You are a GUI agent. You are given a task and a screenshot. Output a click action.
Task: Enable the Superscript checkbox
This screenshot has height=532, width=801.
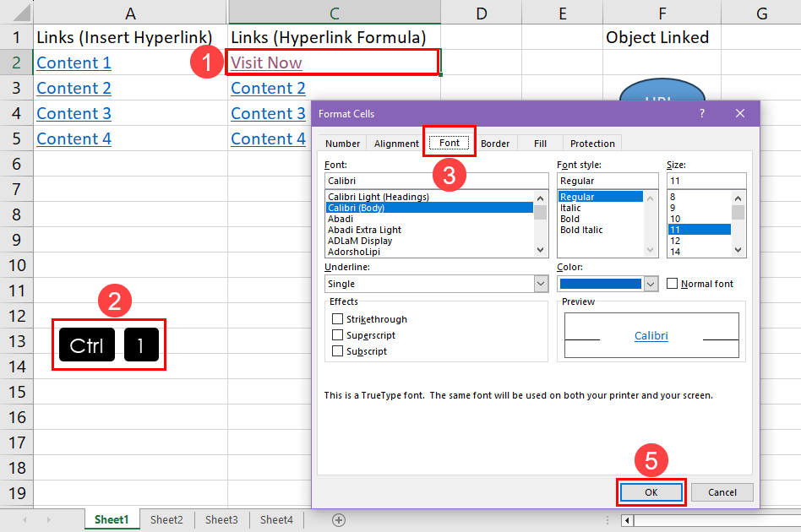coord(337,335)
